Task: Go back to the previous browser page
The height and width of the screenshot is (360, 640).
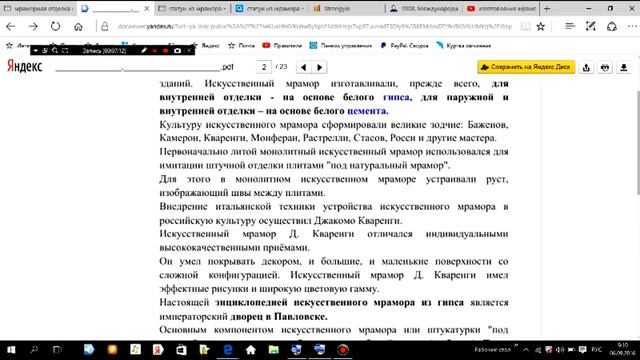Action: pyautogui.click(x=11, y=27)
